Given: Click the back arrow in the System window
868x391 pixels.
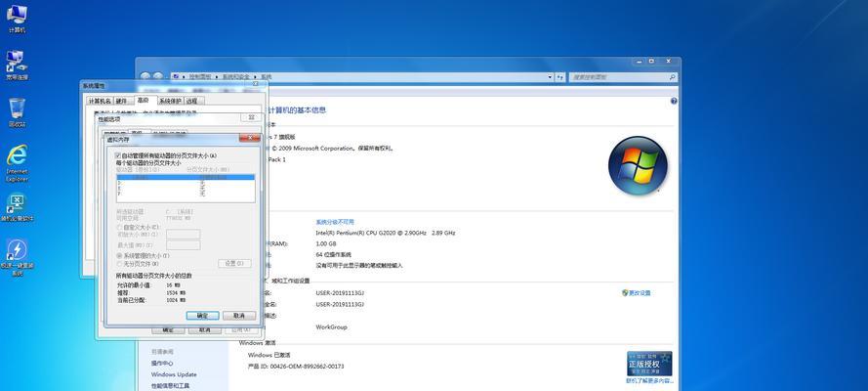Looking at the screenshot, I should [x=145, y=76].
